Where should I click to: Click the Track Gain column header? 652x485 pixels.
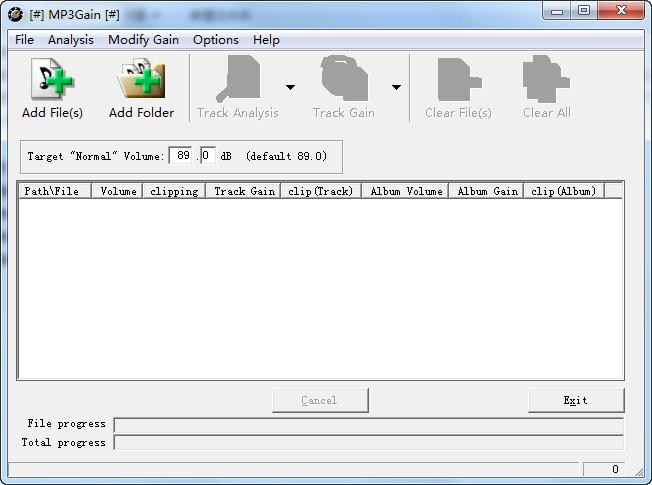click(x=243, y=191)
